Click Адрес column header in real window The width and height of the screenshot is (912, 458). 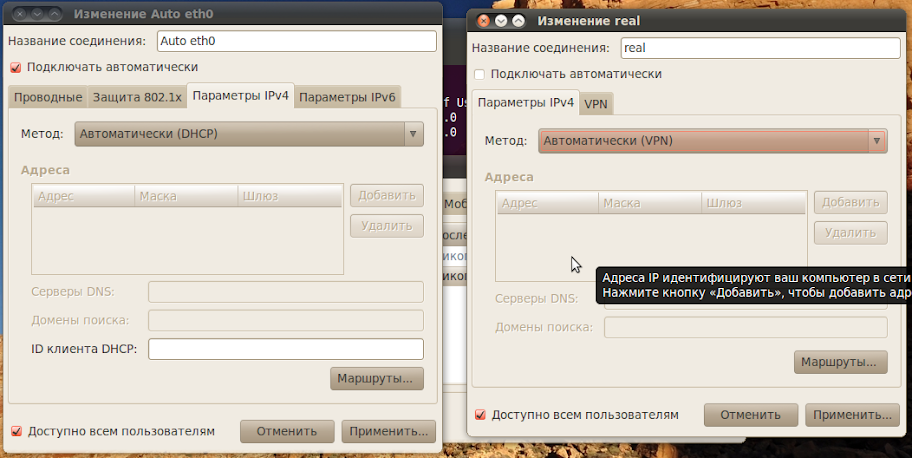click(547, 203)
